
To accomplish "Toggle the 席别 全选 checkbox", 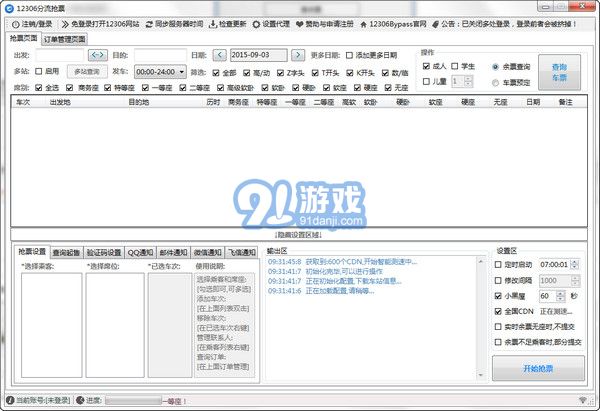I will coord(39,88).
